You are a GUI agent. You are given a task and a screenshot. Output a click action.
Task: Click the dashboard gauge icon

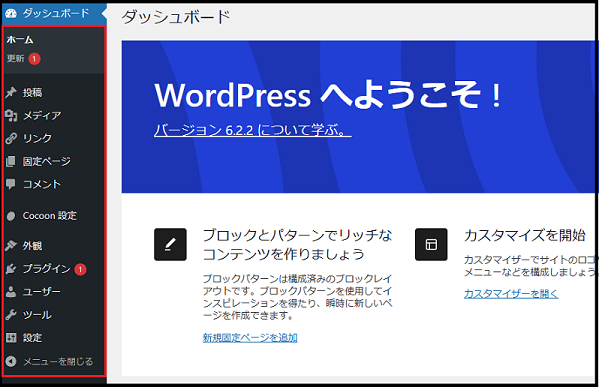coord(11,13)
